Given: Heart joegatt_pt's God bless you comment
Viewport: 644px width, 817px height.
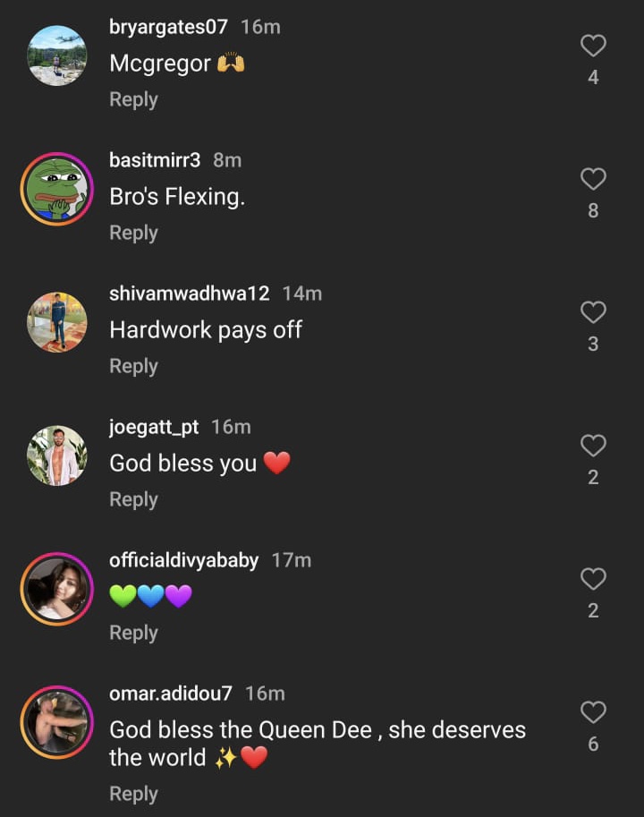Looking at the screenshot, I should 593,446.
